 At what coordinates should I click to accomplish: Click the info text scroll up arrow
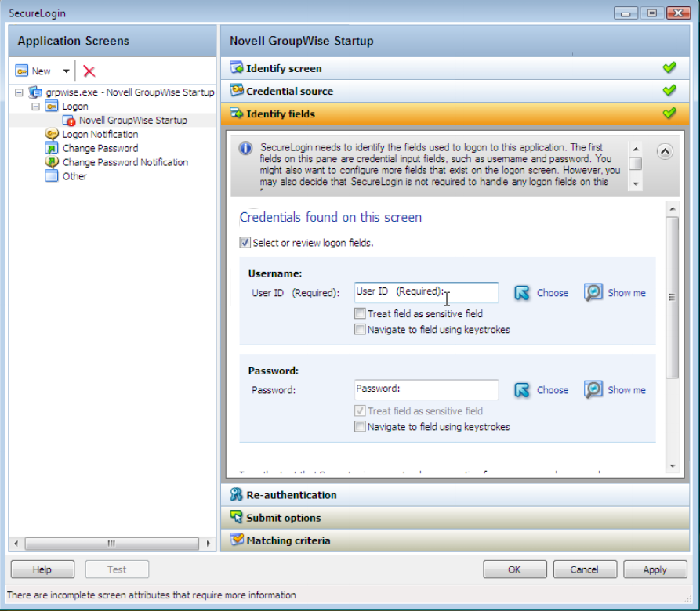[636, 149]
